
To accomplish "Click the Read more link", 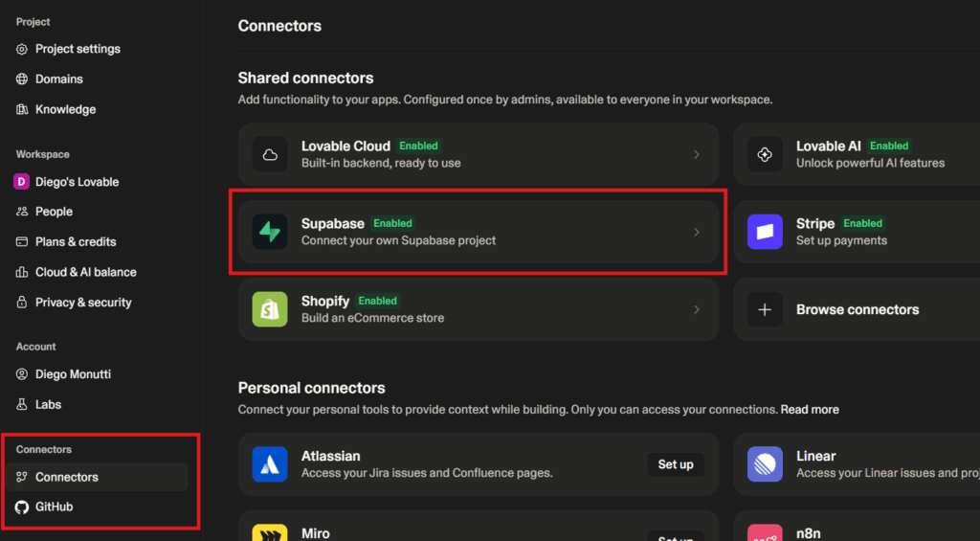I will point(810,410).
